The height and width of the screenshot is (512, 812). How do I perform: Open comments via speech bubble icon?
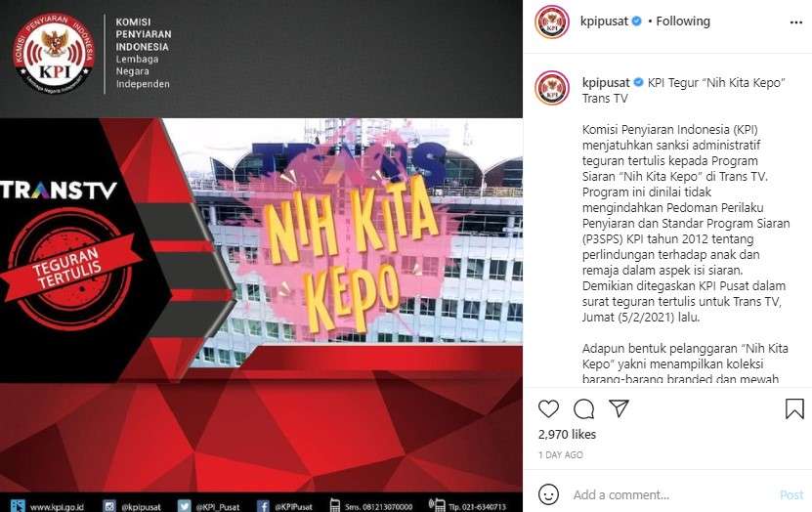tap(583, 409)
